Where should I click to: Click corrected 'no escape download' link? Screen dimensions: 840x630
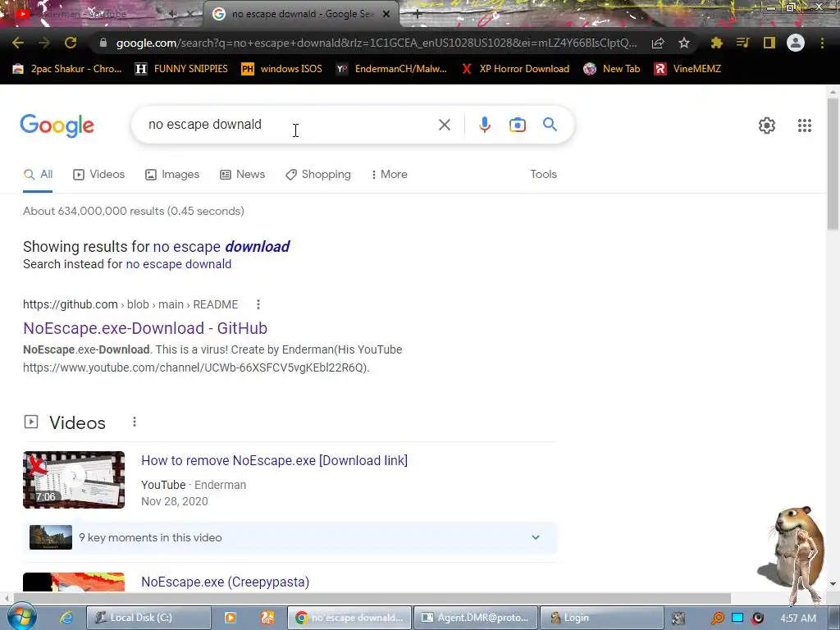coord(221,246)
